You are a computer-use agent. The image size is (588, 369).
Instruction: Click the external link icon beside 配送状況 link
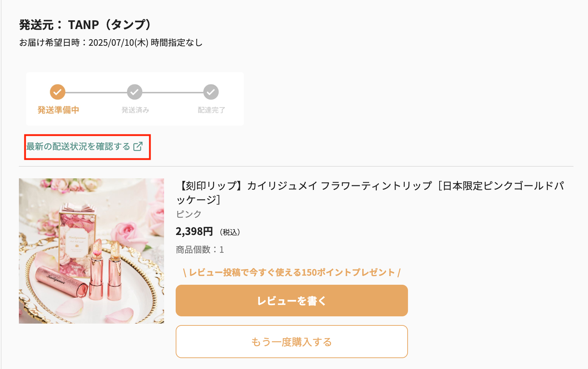(x=138, y=147)
